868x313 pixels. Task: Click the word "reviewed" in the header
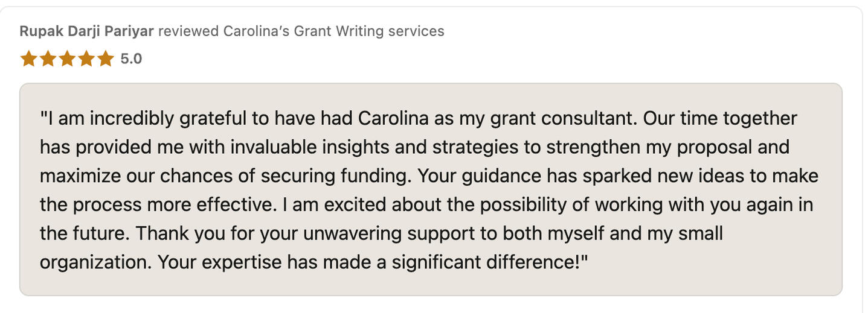(x=188, y=31)
